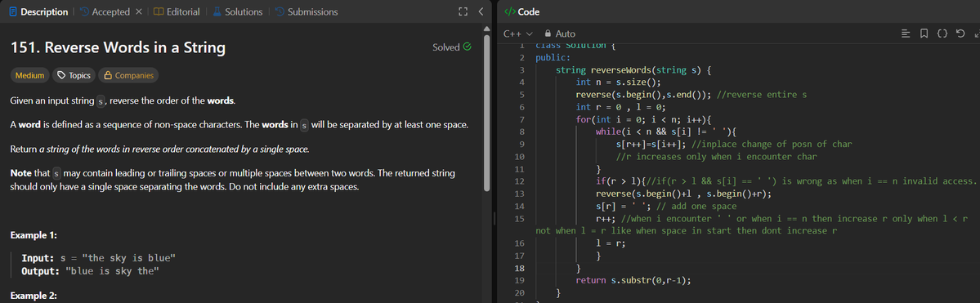Click '//r increases only when i encounter char' comment
The height and width of the screenshot is (303, 980).
click(717, 157)
